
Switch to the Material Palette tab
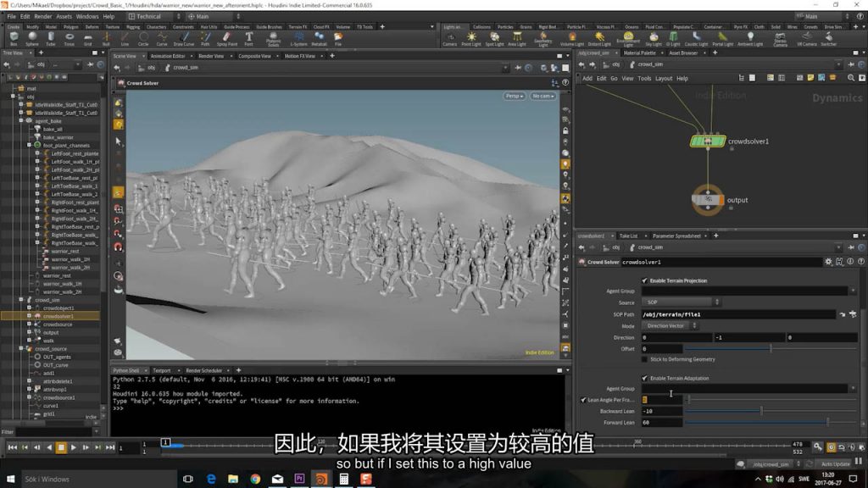[639, 53]
